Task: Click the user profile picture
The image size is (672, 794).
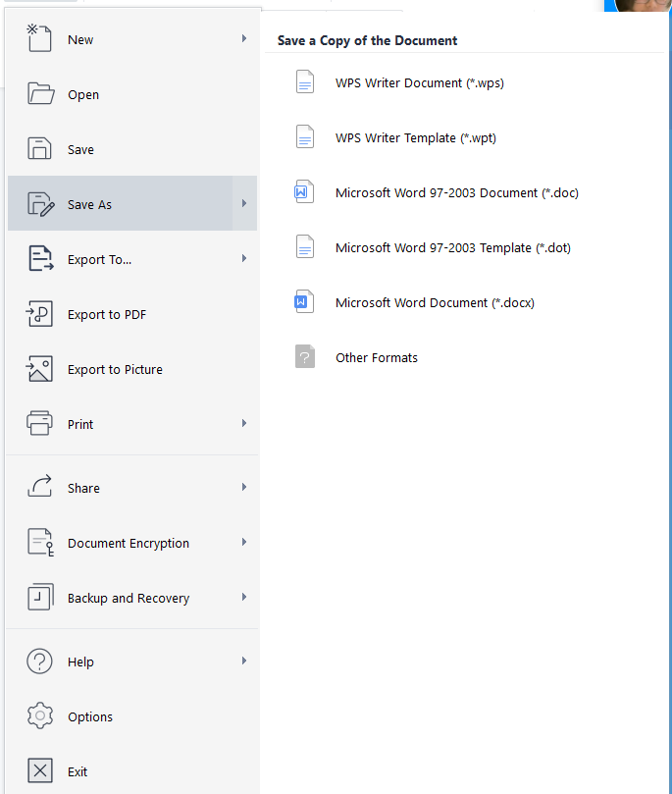Action: point(636,4)
